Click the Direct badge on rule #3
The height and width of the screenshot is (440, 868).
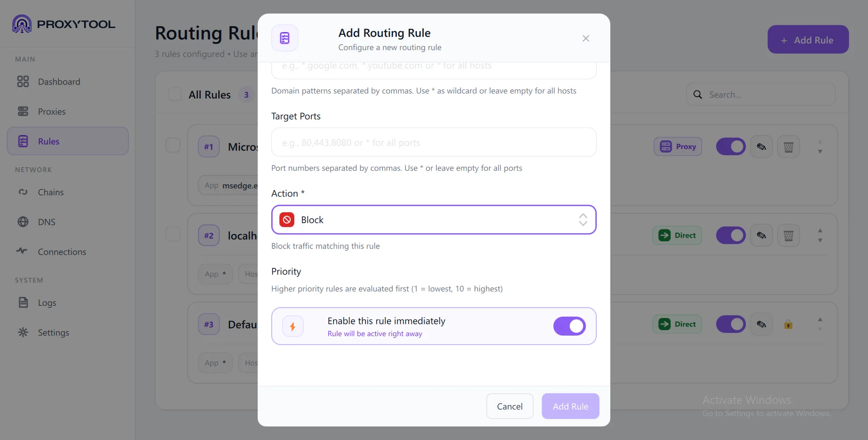coord(677,324)
